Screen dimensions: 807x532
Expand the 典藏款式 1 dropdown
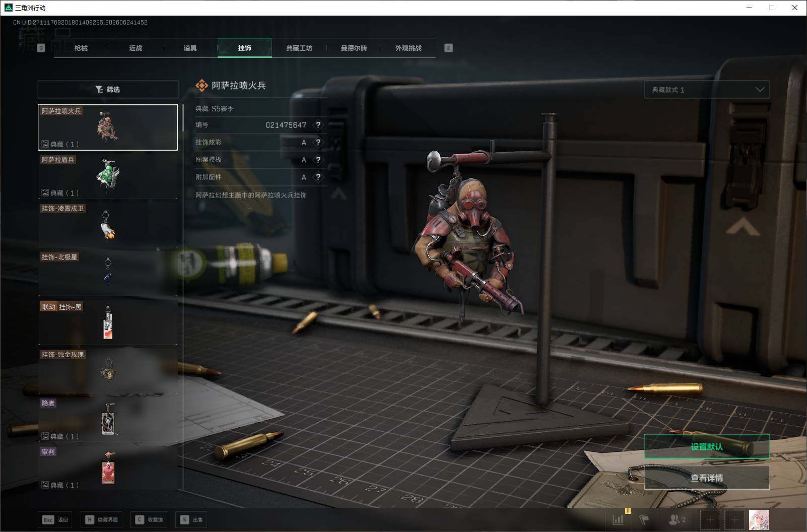[707, 90]
